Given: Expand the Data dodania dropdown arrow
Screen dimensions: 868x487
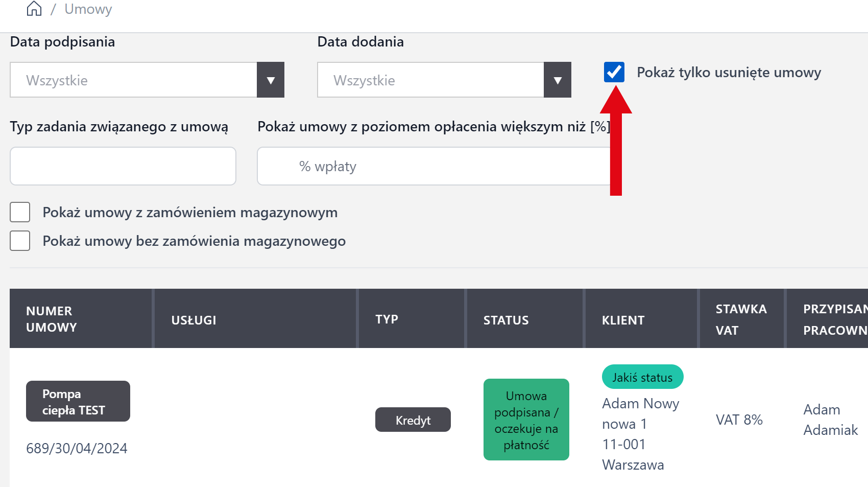Looking at the screenshot, I should [x=558, y=80].
